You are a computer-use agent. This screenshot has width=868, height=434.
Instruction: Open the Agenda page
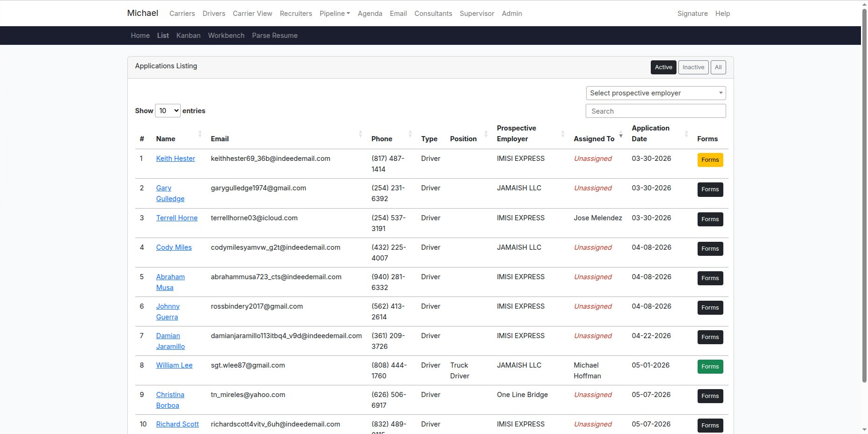(370, 14)
